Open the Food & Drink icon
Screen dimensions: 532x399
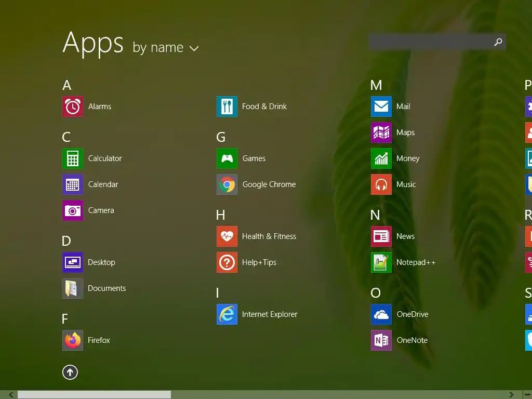[x=227, y=107]
